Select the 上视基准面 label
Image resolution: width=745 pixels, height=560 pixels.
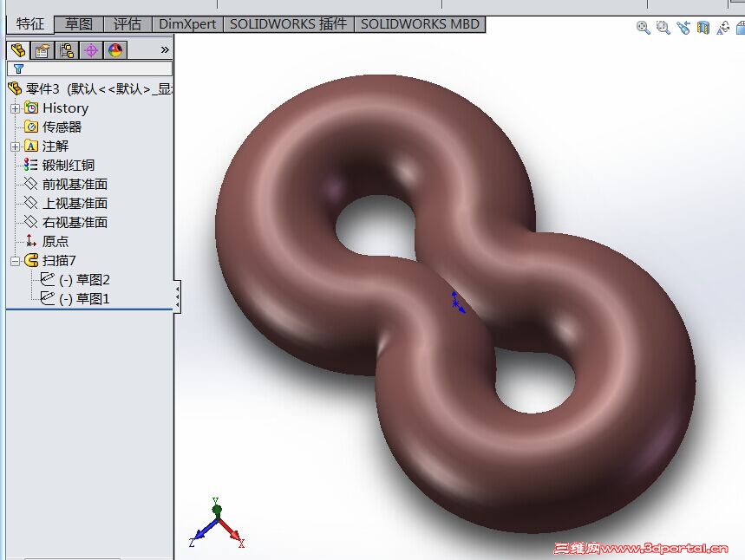[75, 203]
